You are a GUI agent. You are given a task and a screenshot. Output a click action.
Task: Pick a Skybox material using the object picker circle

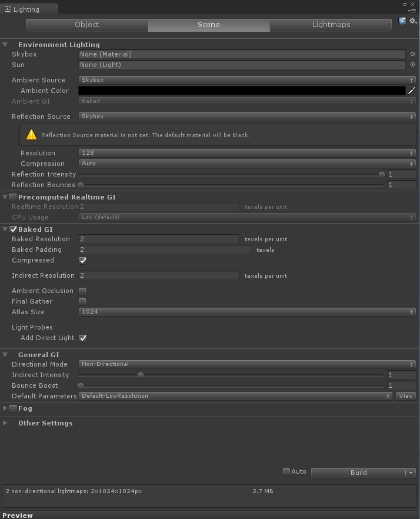[412, 54]
